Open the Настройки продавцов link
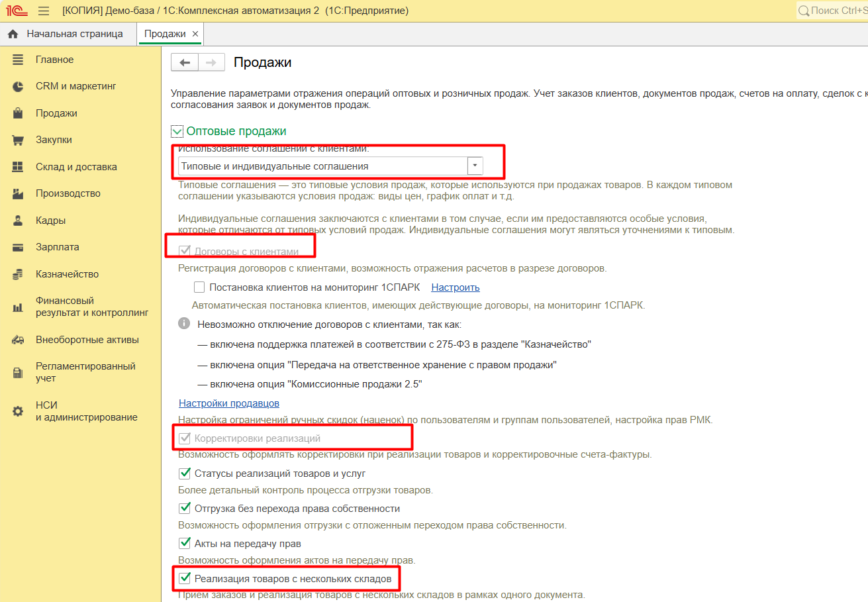 229,403
